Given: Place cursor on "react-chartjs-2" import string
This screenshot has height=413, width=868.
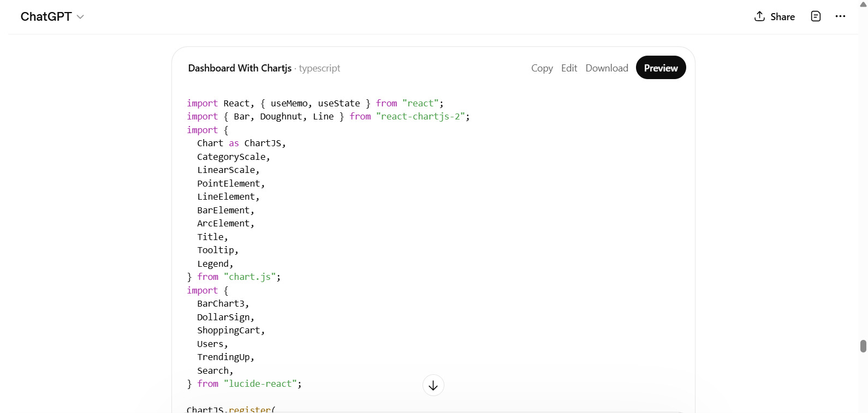Looking at the screenshot, I should [423, 117].
